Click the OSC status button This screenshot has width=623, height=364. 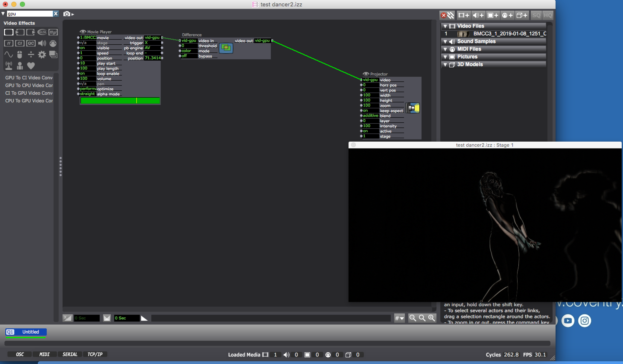point(20,354)
